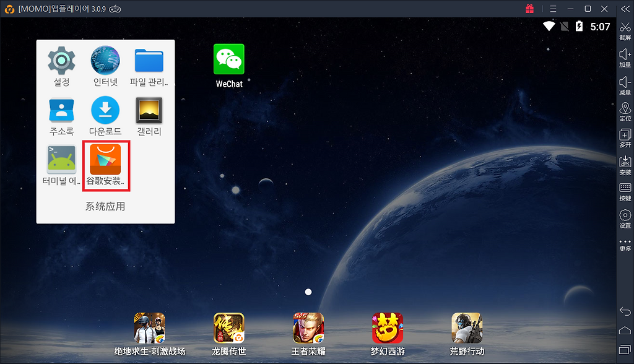Open 按键 keyboard mapping settings

click(x=625, y=191)
